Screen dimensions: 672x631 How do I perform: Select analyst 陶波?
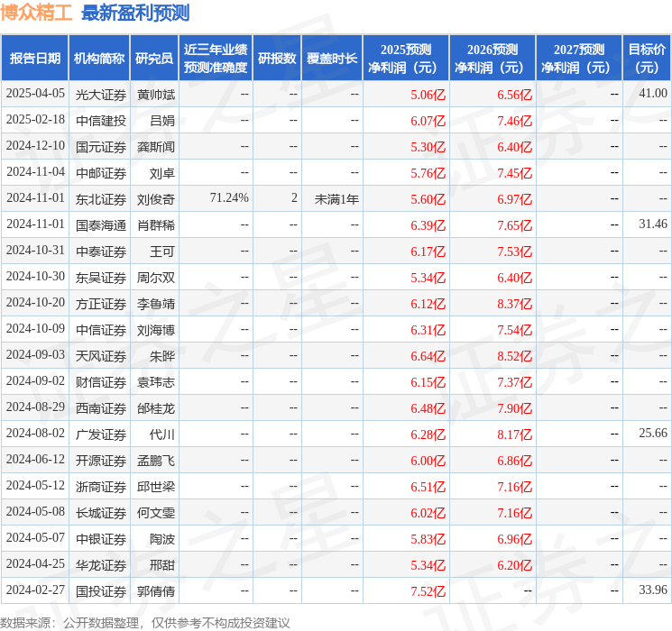pos(162,539)
